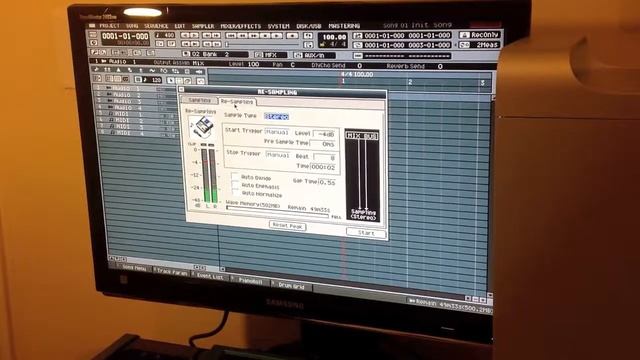Click the transport top rewind-to-start button
This screenshot has width=640, height=360.
pos(231,36)
